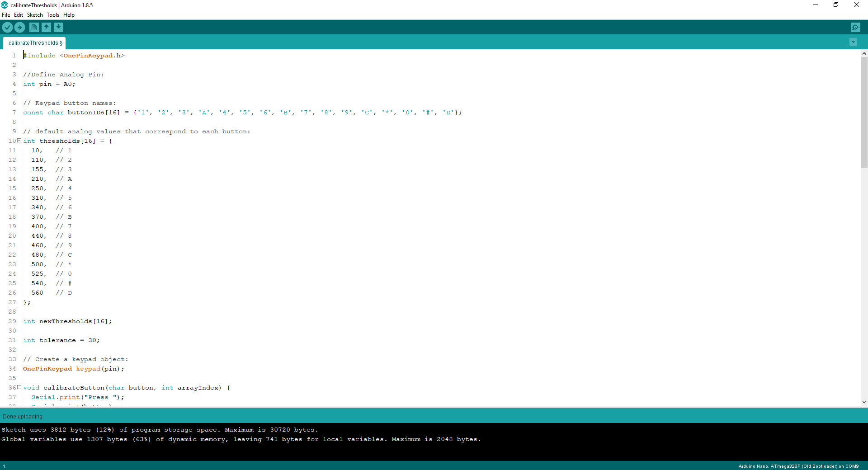Open the tab options dropdown arrow

[x=853, y=42]
